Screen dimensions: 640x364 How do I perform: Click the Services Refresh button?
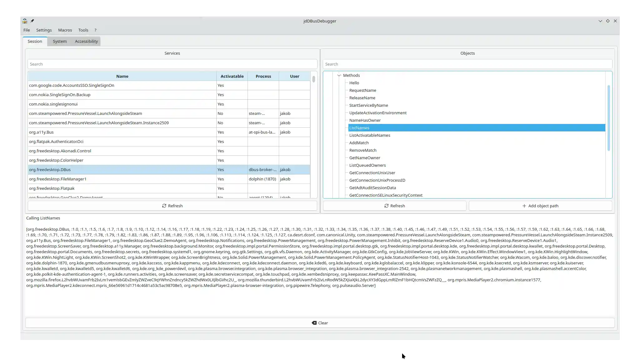172,206
